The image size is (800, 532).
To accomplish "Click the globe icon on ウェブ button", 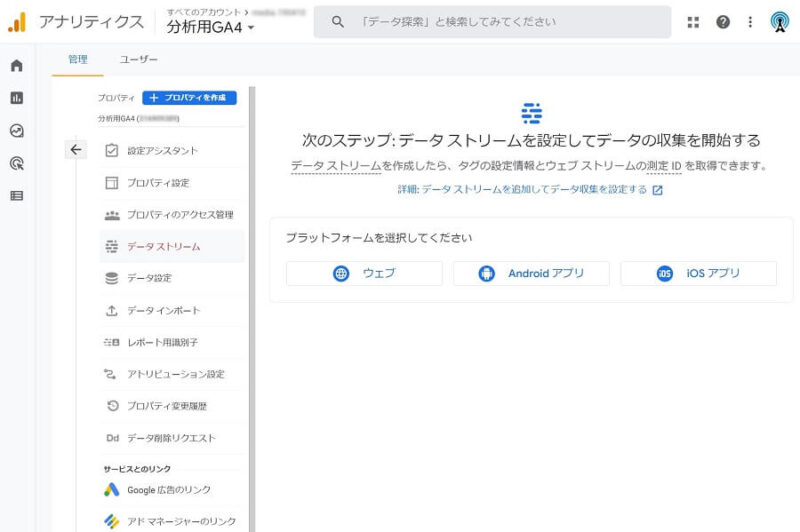I will 341,273.
